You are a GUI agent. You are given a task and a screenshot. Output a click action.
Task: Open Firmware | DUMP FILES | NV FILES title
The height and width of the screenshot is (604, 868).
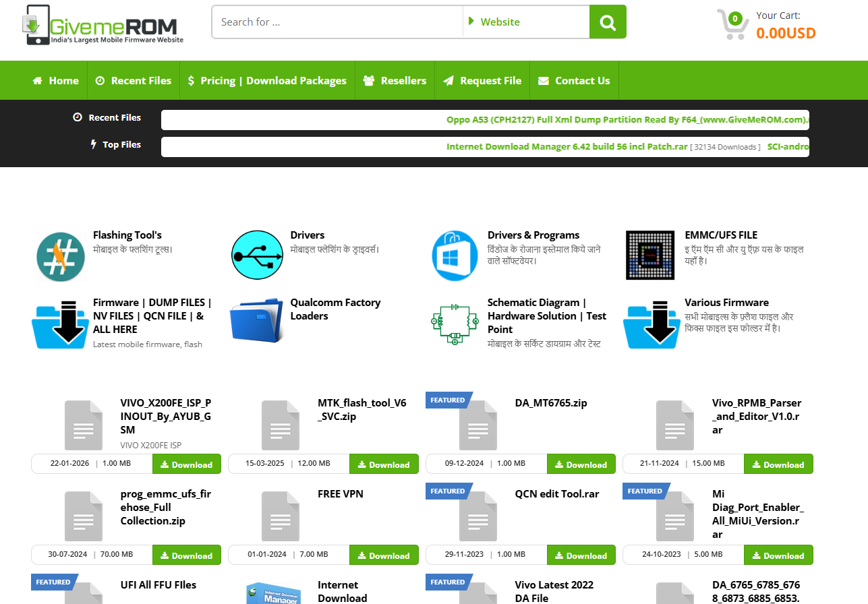point(152,316)
